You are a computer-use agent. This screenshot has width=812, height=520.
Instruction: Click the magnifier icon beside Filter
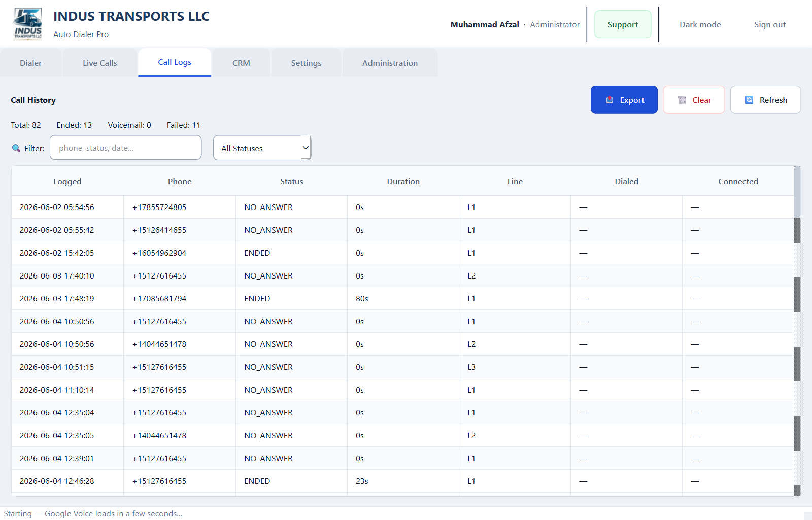(x=16, y=148)
